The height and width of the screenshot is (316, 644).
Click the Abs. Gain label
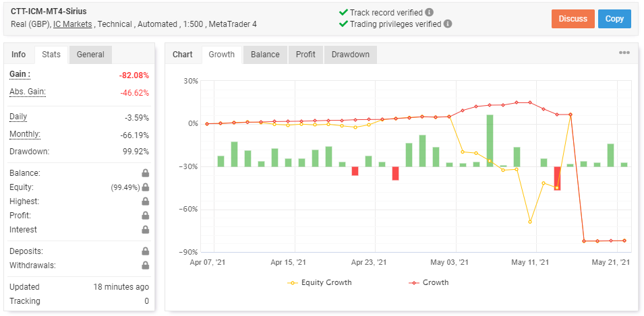point(28,92)
